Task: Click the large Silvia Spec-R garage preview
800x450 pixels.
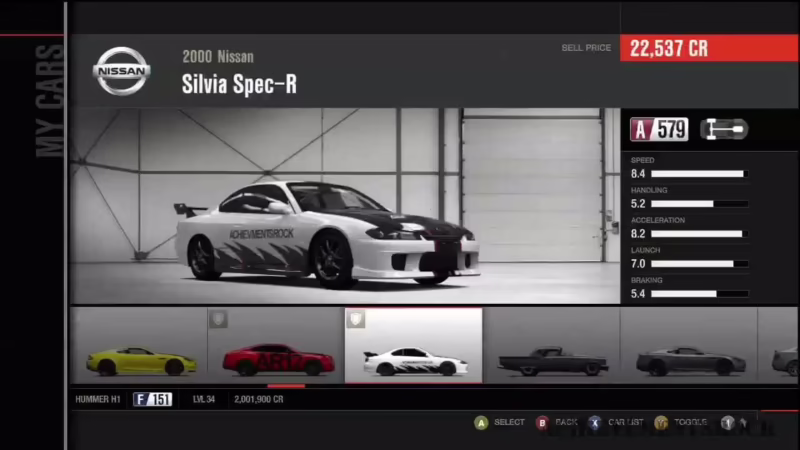Action: tap(345, 206)
